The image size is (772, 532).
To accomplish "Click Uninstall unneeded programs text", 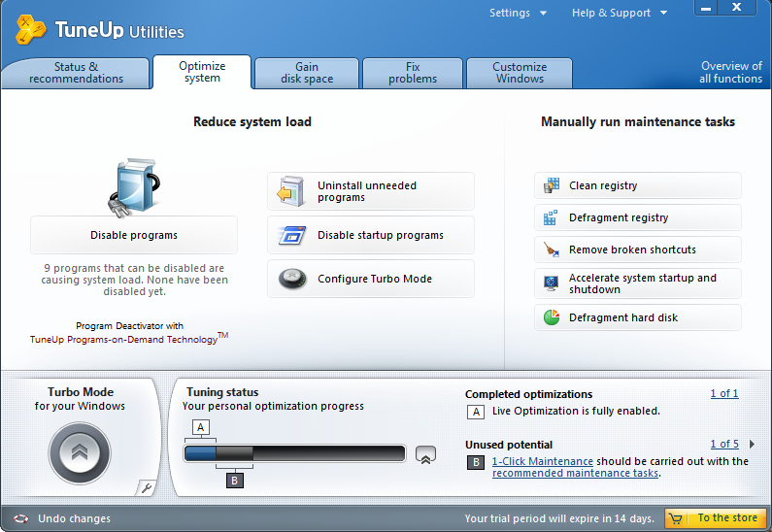I will [367, 191].
